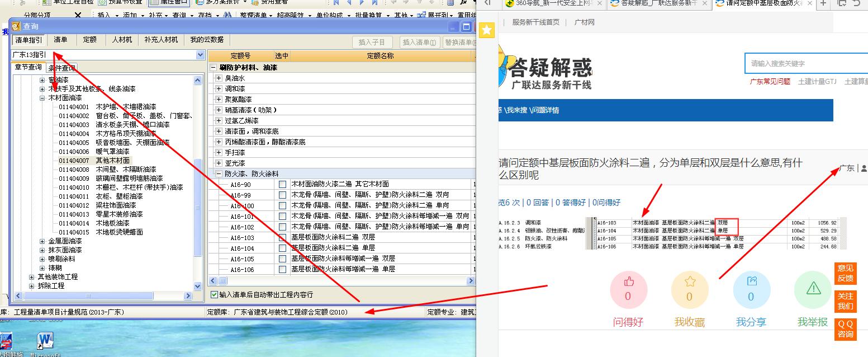Click the warning triangle 我举报 icon
Screen dimensions: 868x357
[813, 288]
